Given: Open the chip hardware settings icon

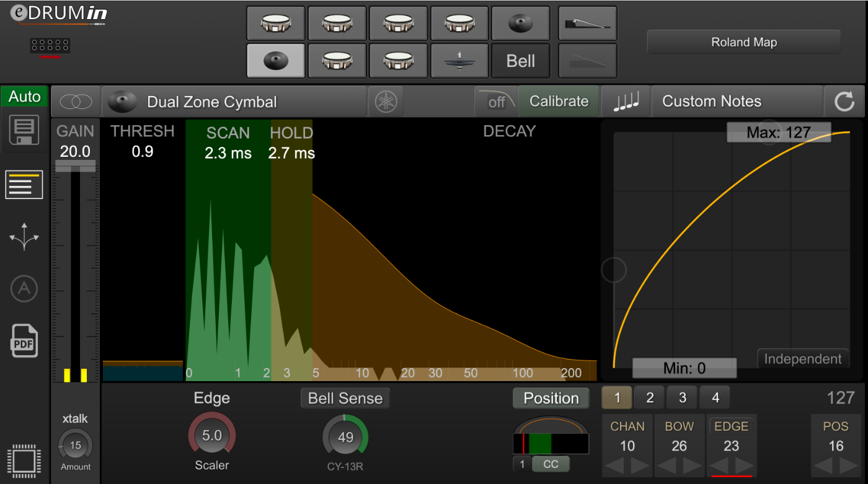Looking at the screenshot, I should click(x=24, y=461).
